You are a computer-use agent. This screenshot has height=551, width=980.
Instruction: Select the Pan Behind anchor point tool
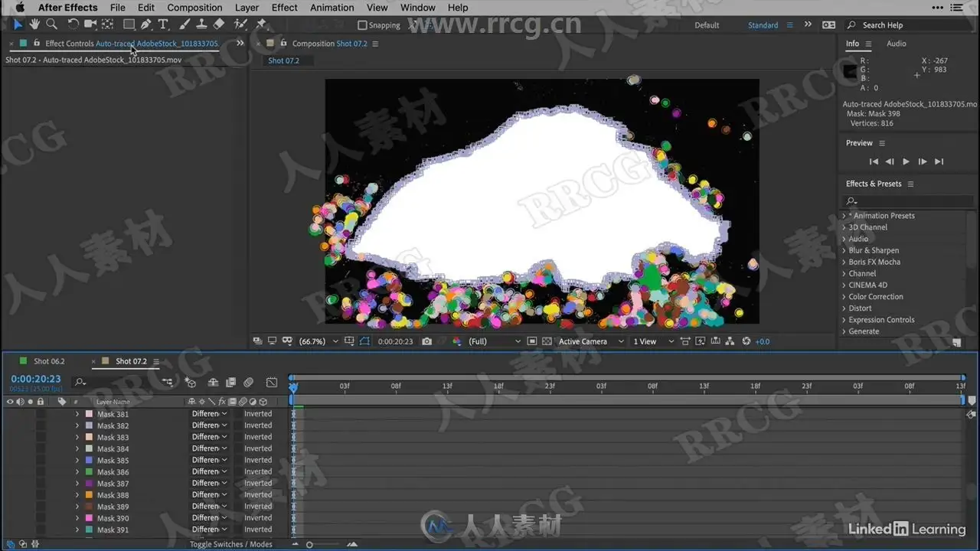click(x=108, y=24)
